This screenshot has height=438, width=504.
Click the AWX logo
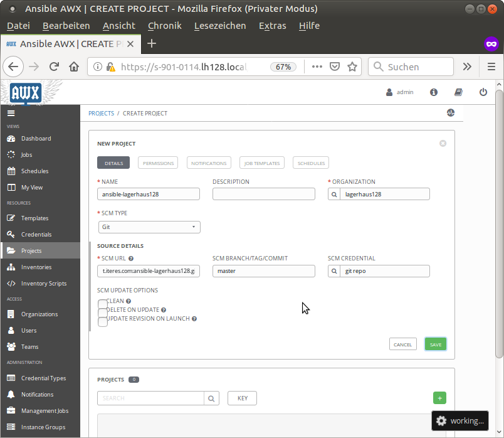pyautogui.click(x=26, y=93)
